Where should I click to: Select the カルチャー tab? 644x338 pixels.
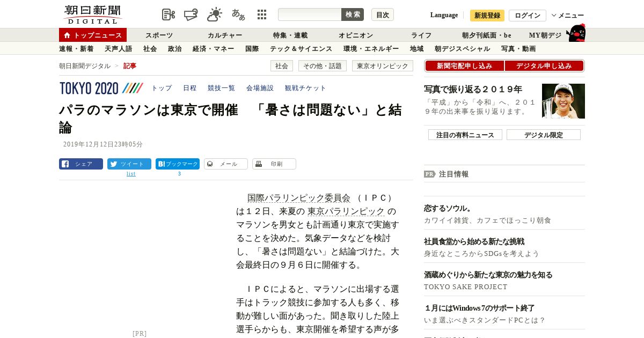(x=225, y=35)
